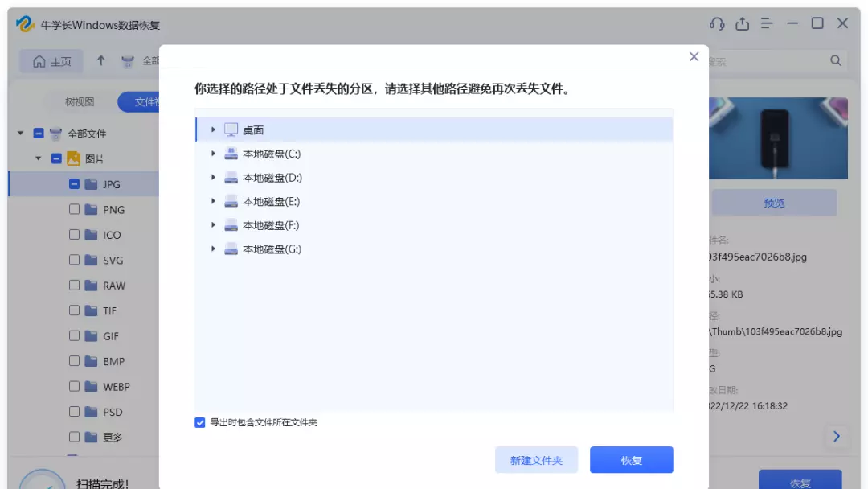
Task: Check the PNG file type checkbox
Action: [x=74, y=209]
